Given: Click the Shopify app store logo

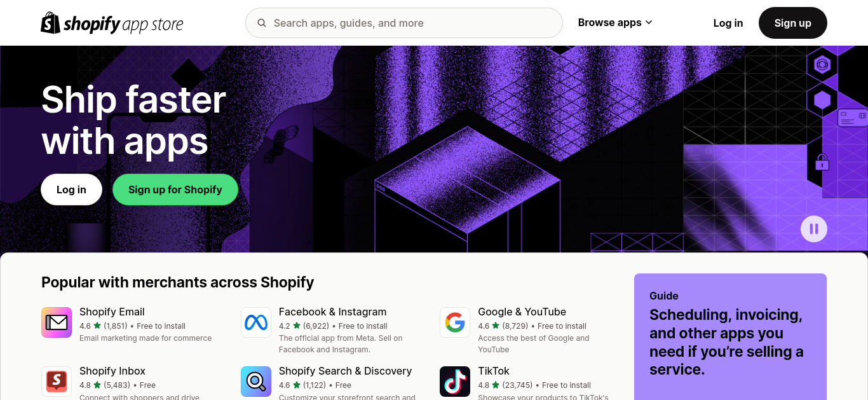Looking at the screenshot, I should 112,24.
